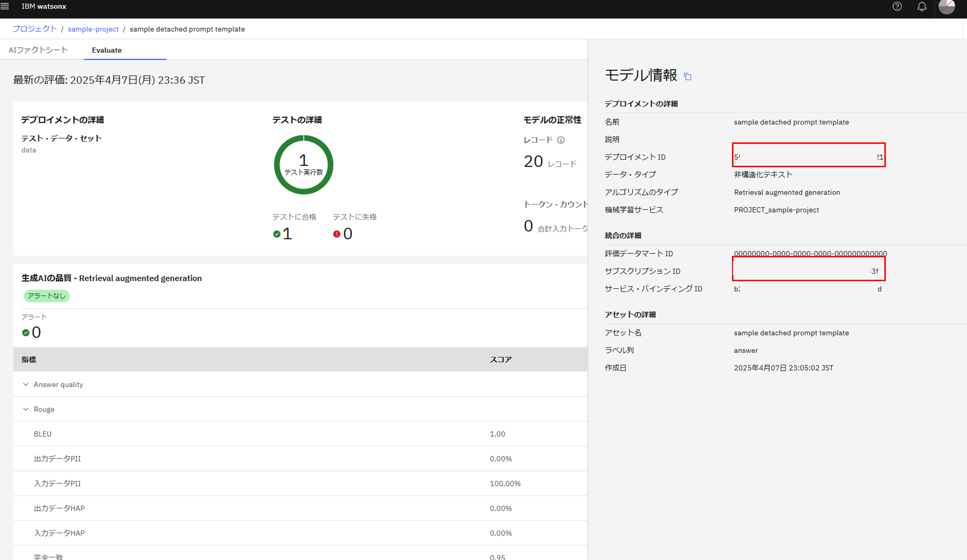
Task: Switch to AIファクトシート tab
Action: [x=38, y=50]
